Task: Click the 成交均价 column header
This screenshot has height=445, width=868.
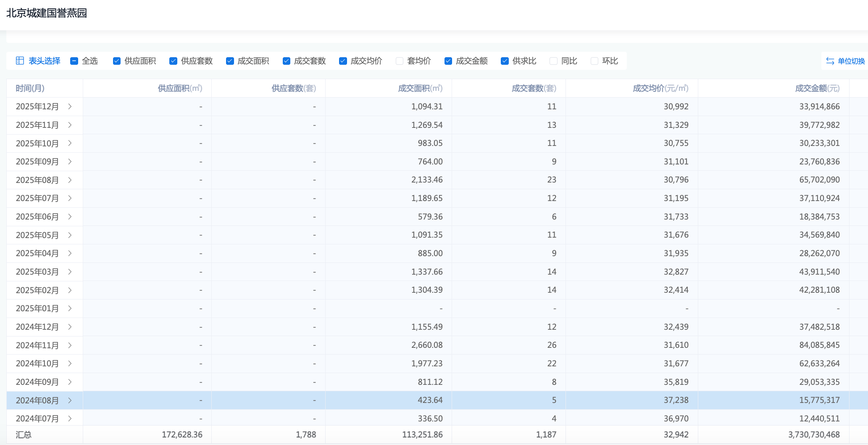Action: pyautogui.click(x=660, y=88)
